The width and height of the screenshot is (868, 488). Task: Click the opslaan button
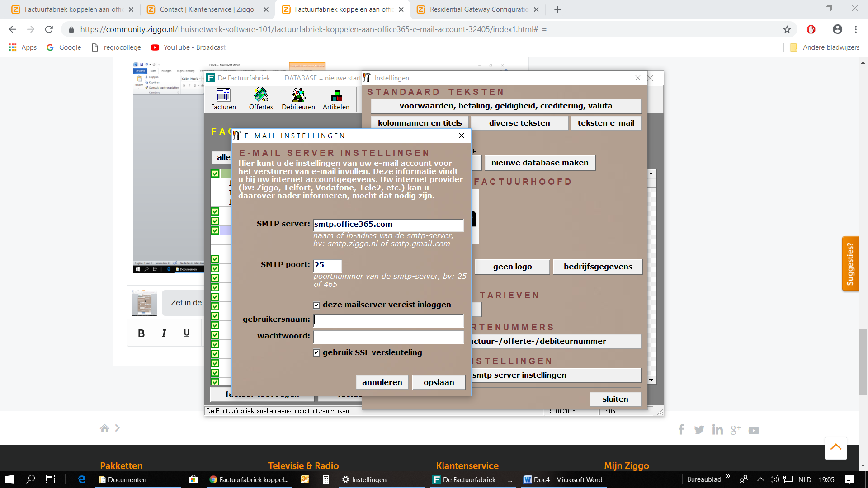tap(439, 382)
